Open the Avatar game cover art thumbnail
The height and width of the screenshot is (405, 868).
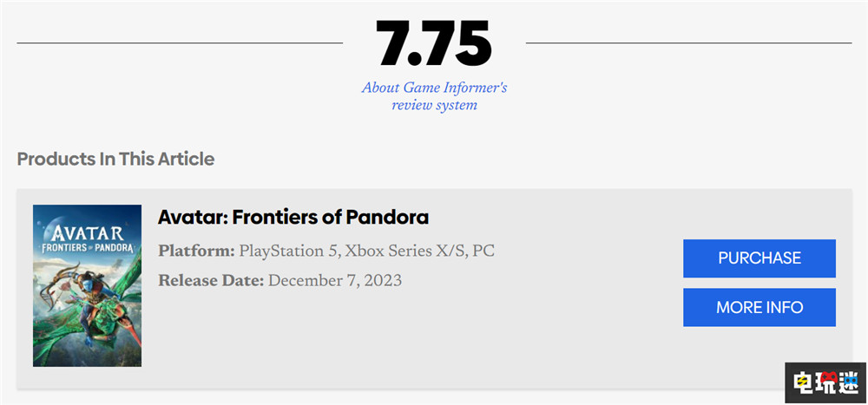click(87, 285)
